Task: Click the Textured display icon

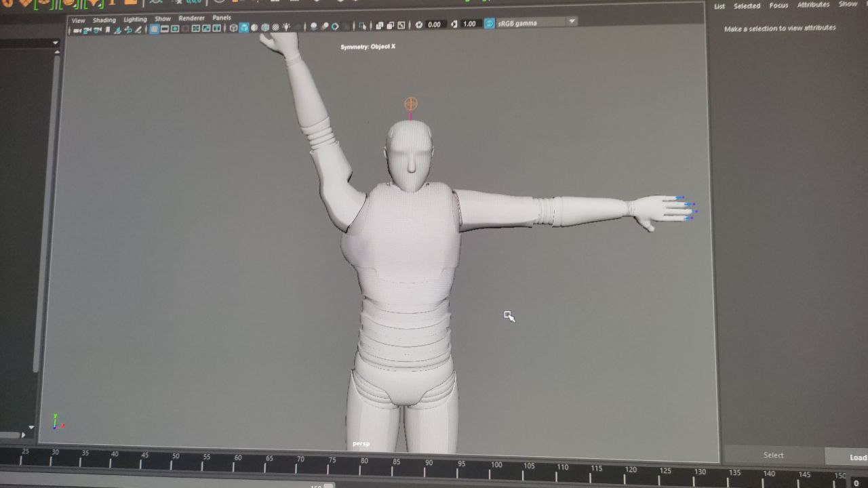Action: click(275, 28)
